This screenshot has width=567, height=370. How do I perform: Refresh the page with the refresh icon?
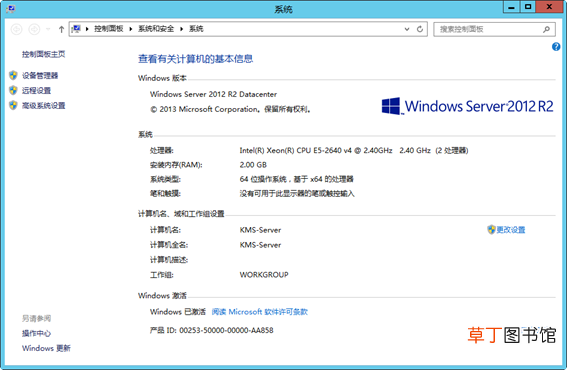419,29
